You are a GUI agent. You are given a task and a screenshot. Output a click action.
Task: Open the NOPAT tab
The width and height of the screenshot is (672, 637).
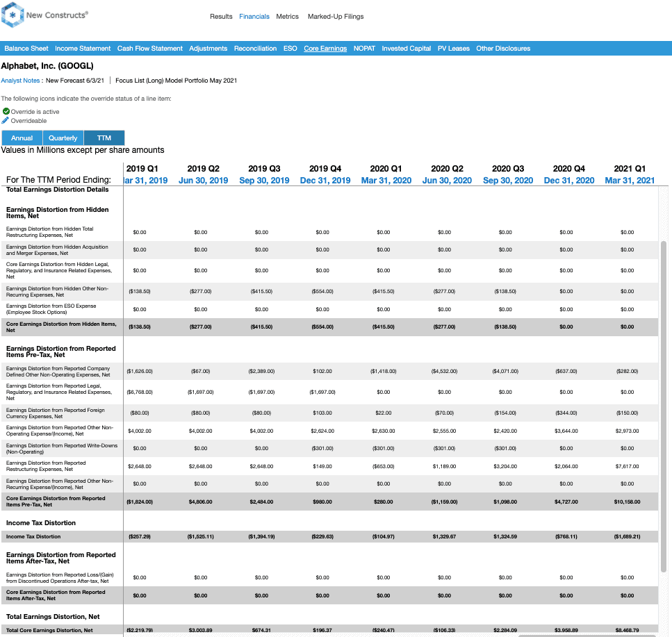coord(364,49)
